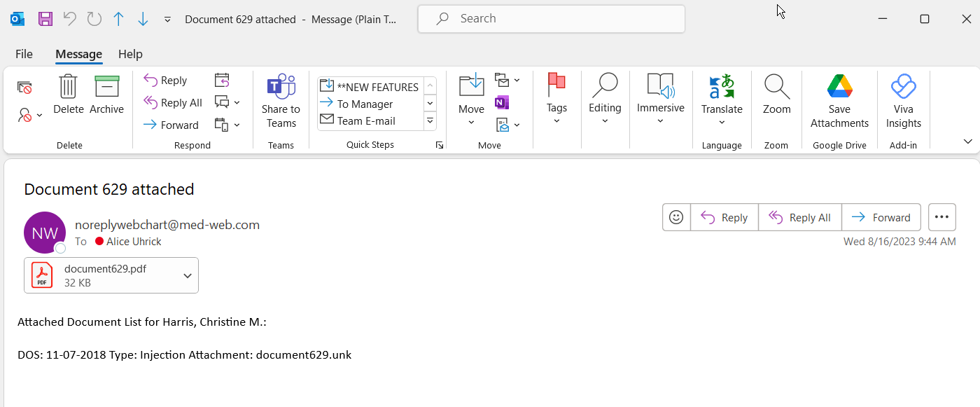The width and height of the screenshot is (980, 407).
Task: Add an emoji reaction to the message
Action: (676, 217)
